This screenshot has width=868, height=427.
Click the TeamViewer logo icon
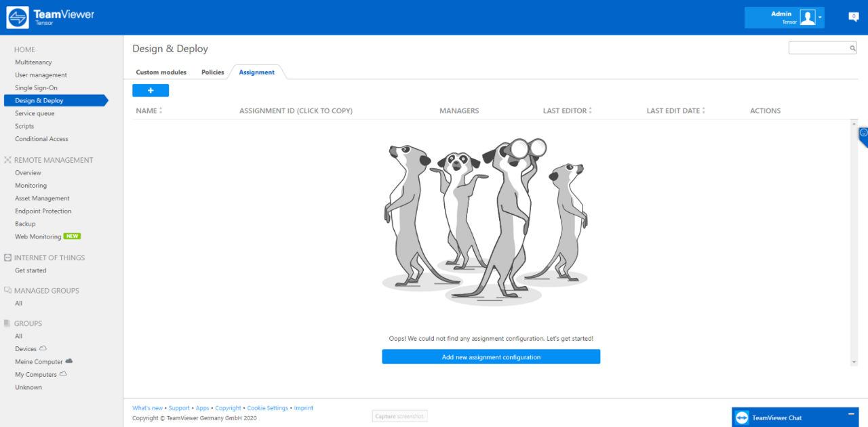(x=18, y=18)
